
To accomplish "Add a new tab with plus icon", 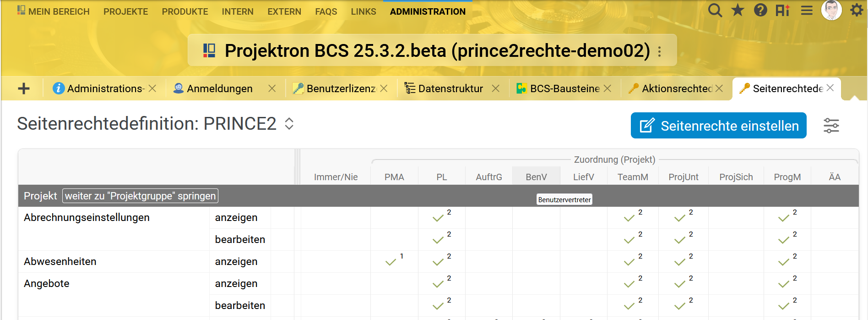I will click(24, 88).
